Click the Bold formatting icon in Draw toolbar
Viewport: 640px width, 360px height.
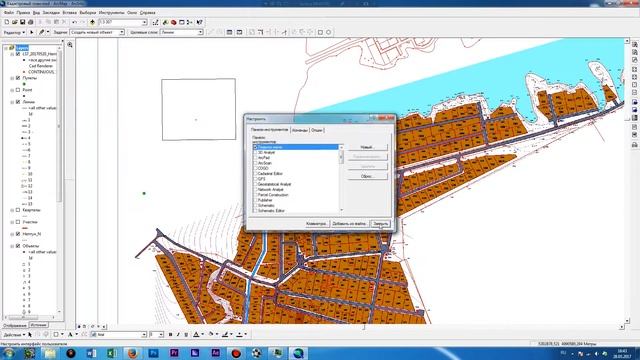[170, 334]
